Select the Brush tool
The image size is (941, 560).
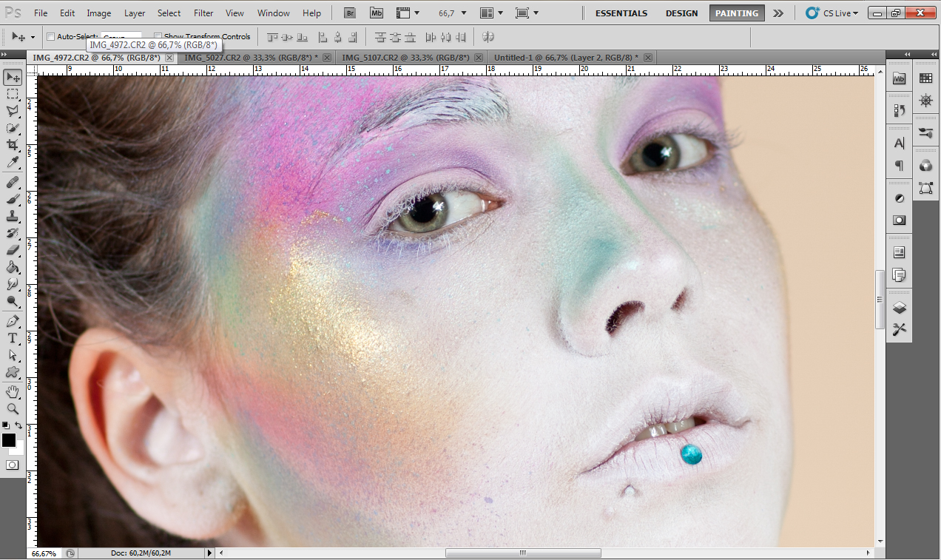[13, 199]
